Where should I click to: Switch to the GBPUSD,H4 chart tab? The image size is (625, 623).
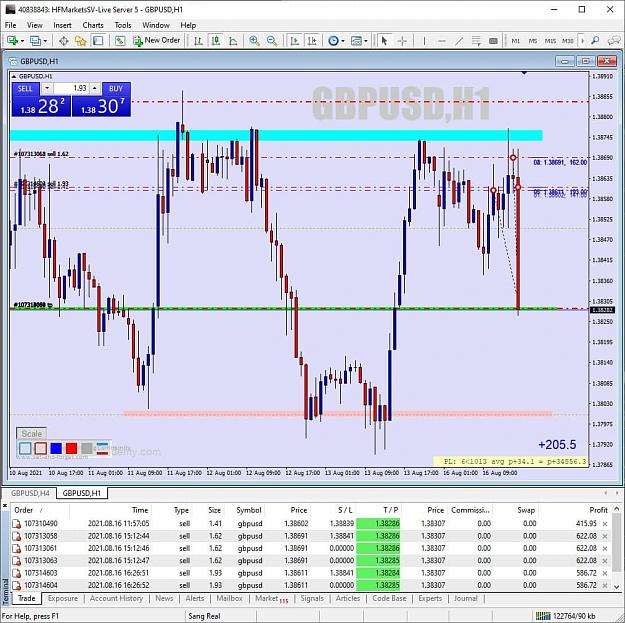pos(30,493)
